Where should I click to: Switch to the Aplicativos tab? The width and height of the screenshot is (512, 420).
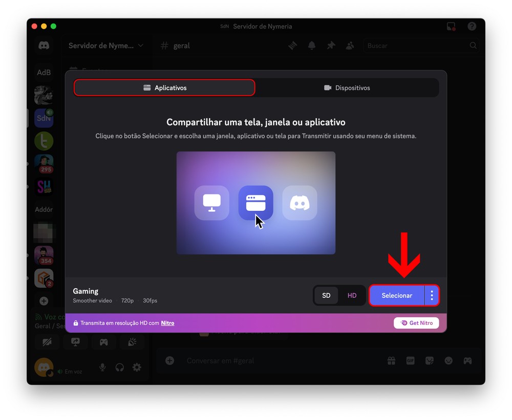(164, 88)
